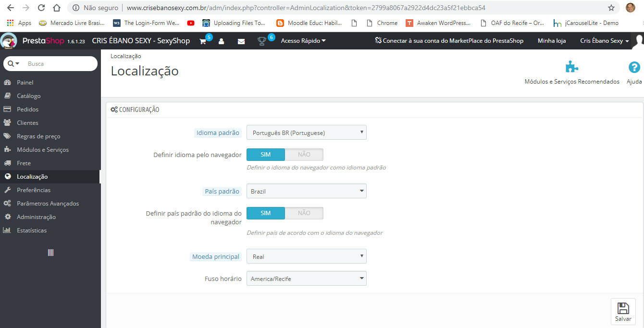Reload the page in browser
This screenshot has width=644, height=328.
[41, 8]
